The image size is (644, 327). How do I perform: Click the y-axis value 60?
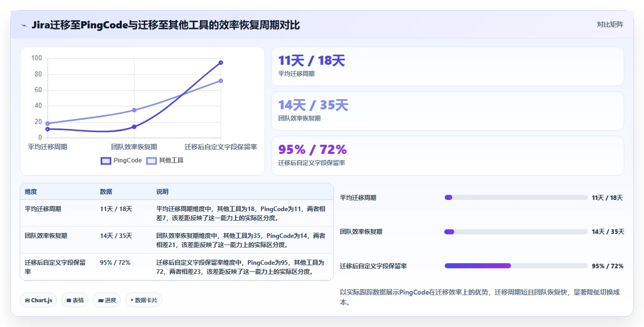[38, 90]
